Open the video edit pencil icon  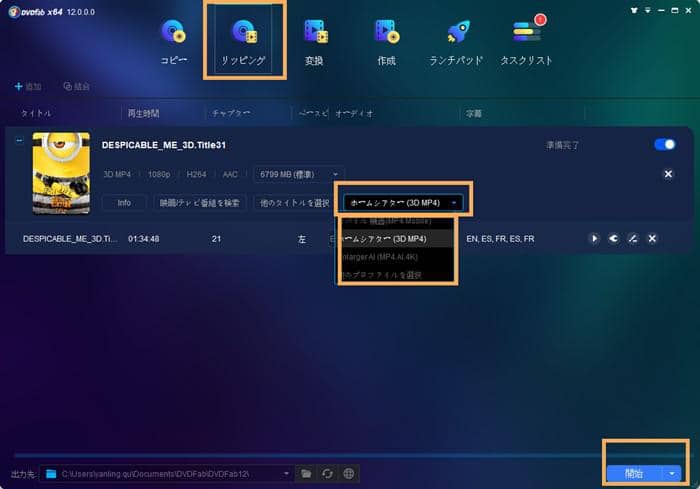point(633,239)
